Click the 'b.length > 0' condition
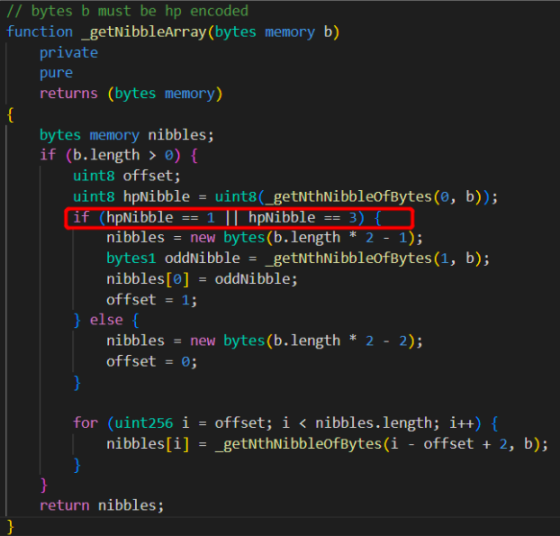This screenshot has width=560, height=536. [x=123, y=156]
